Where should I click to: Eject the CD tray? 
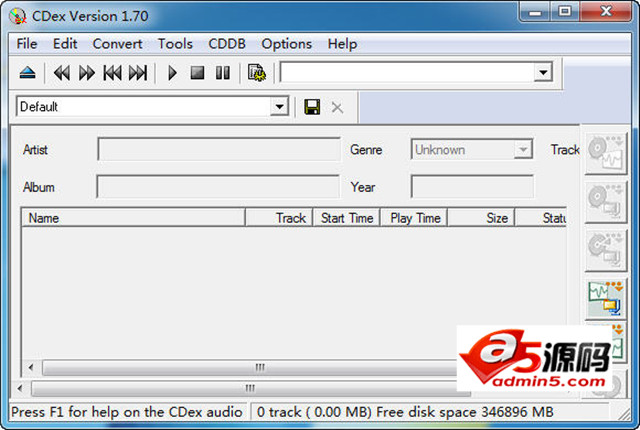click(x=28, y=73)
